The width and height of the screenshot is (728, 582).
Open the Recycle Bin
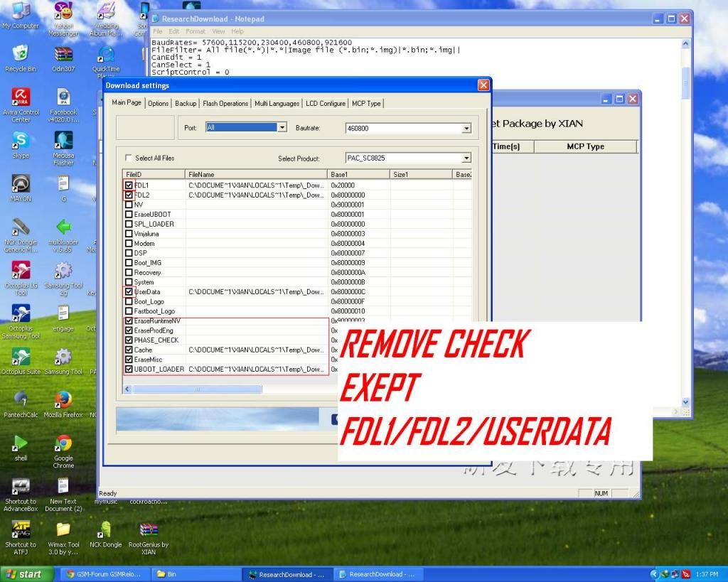(x=21, y=55)
